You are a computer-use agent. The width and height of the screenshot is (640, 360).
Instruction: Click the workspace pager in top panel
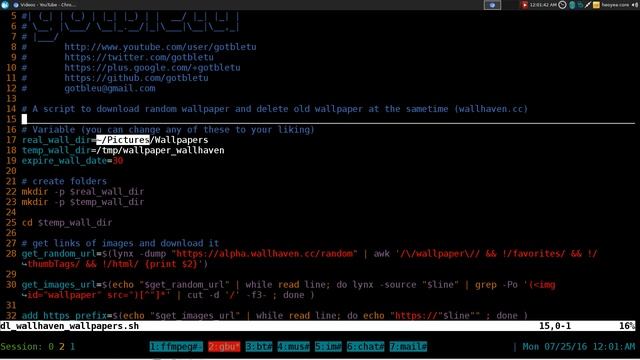[x=492, y=5]
